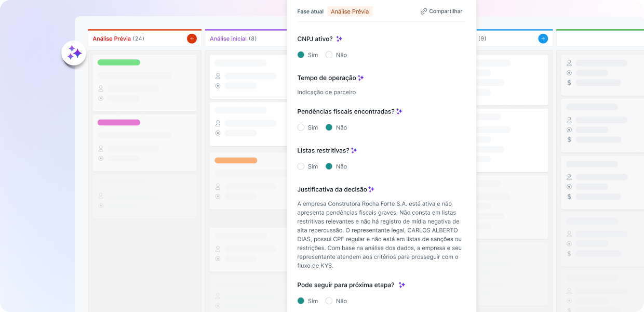Choose Sim for Listas restritivas
Viewport: 644px width, 312px height.
[x=301, y=166]
